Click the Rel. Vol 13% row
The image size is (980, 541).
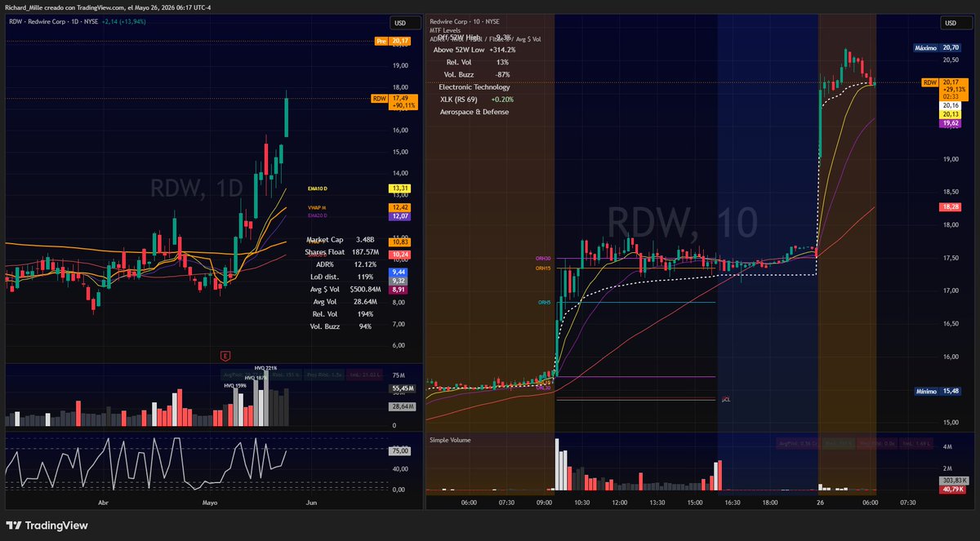(x=478, y=62)
